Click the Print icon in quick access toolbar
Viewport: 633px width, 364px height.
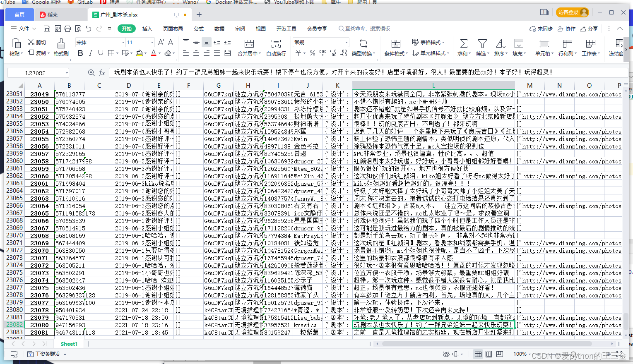pos(67,29)
